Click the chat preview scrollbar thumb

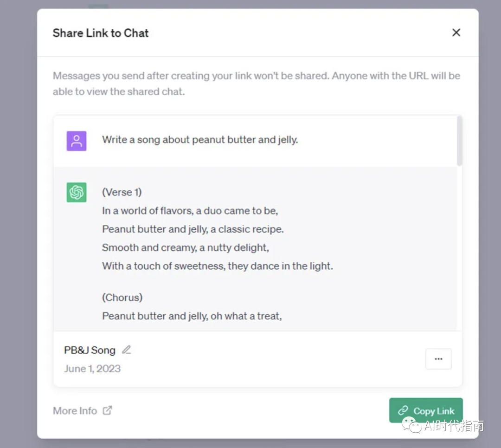[x=459, y=141]
